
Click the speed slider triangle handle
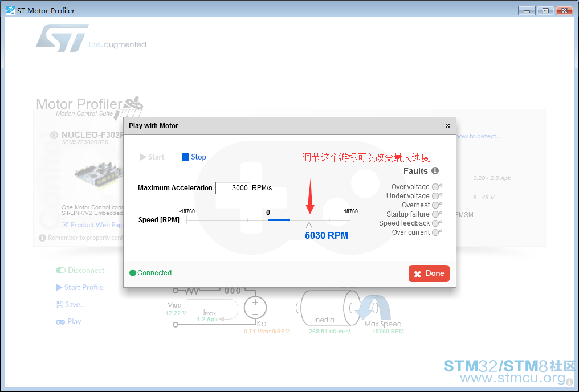309,225
